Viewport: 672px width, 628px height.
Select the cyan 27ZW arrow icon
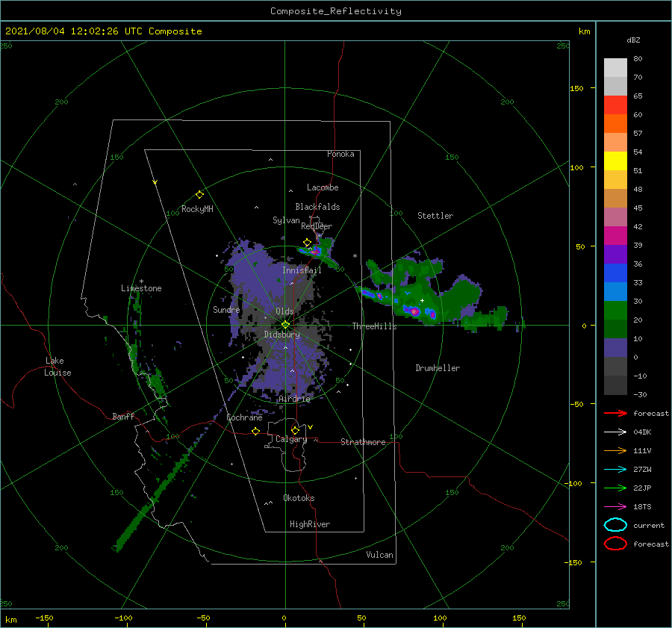[x=615, y=470]
